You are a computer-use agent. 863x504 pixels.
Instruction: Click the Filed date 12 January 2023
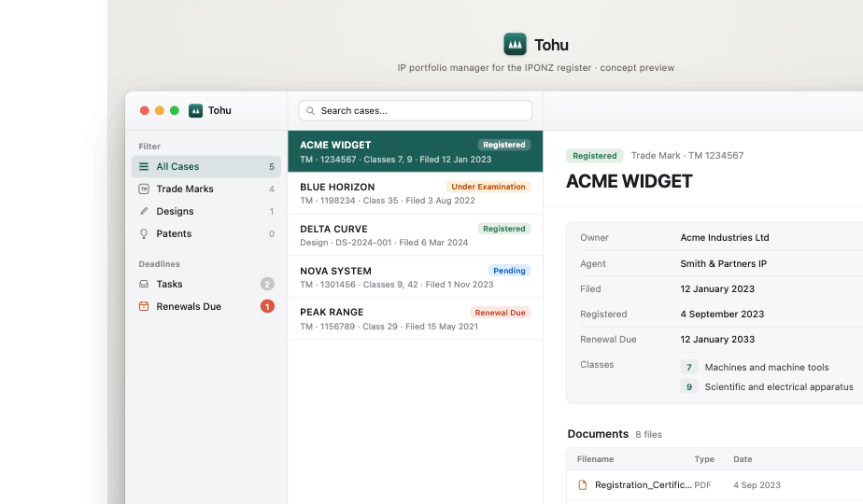717,288
